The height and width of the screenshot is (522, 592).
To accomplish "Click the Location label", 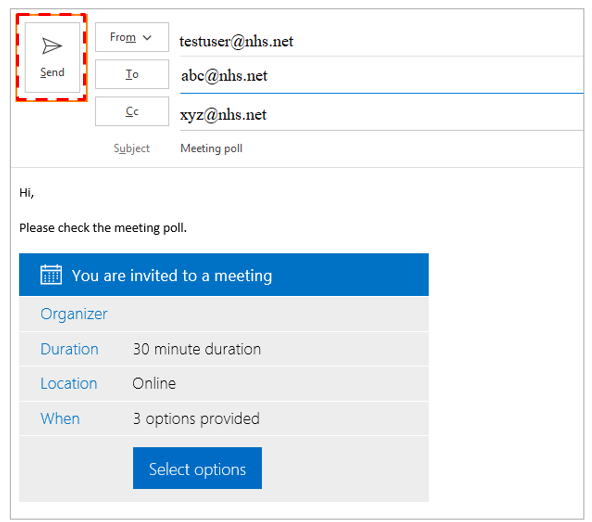I will [x=69, y=383].
